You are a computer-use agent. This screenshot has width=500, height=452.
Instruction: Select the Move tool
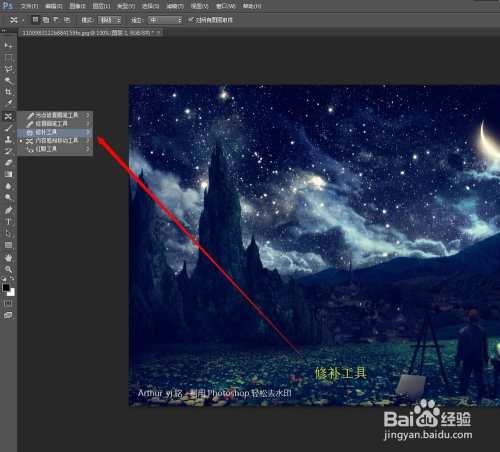[8, 45]
